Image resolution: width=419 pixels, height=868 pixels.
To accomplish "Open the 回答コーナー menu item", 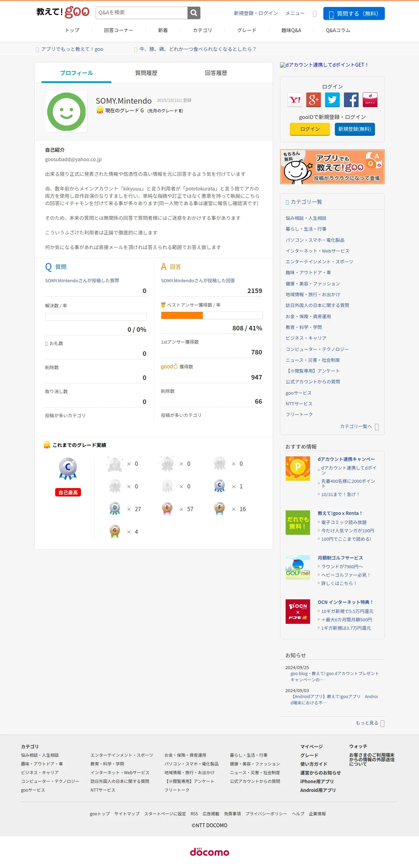I will (x=118, y=30).
